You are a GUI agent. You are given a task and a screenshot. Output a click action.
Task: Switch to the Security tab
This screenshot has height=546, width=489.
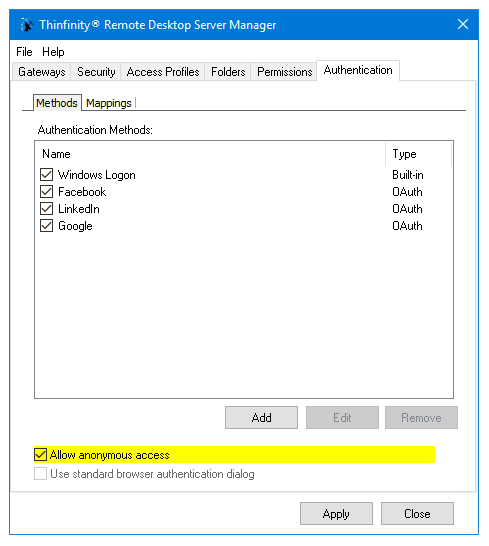click(x=96, y=72)
